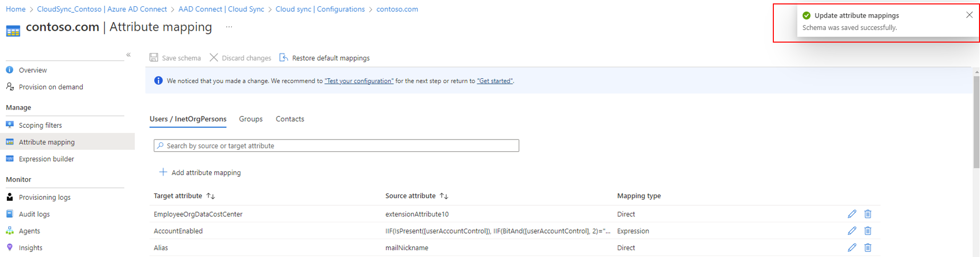Screen dimensions: 980x257
Task: Click the blue info icon in notification banner
Action: pyautogui.click(x=158, y=81)
